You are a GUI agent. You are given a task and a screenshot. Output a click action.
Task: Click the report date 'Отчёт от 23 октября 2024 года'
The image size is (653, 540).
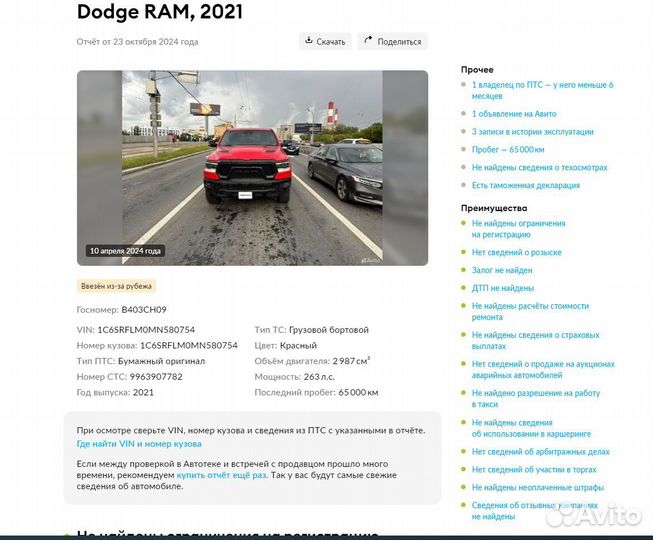137,42
